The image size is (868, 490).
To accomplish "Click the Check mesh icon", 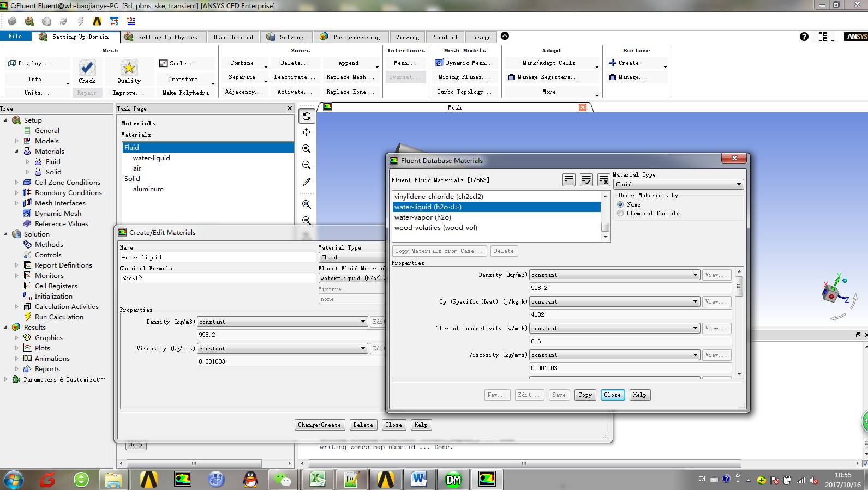I will tap(87, 68).
